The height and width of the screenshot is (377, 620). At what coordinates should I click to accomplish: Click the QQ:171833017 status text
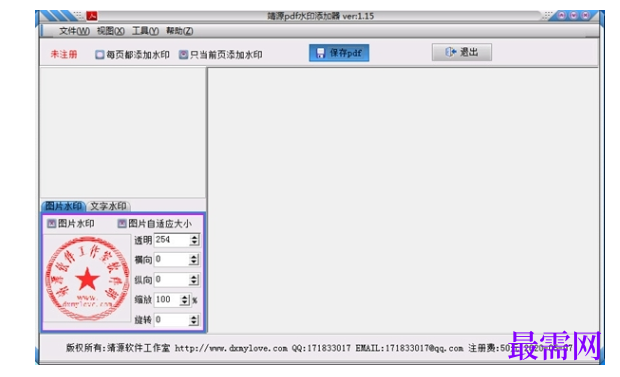pyautogui.click(x=321, y=348)
